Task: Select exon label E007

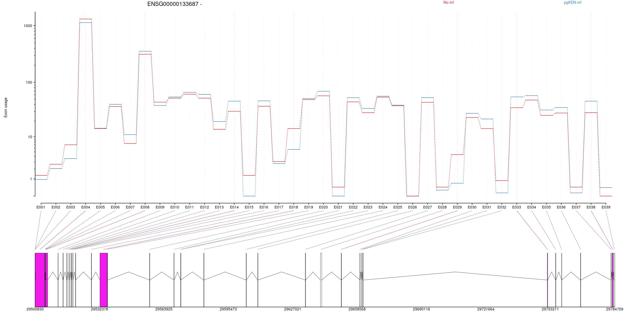Action: [x=130, y=207]
